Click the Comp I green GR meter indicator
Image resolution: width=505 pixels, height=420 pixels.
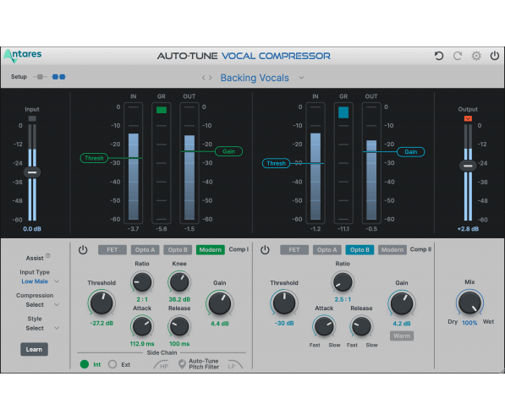(x=162, y=110)
